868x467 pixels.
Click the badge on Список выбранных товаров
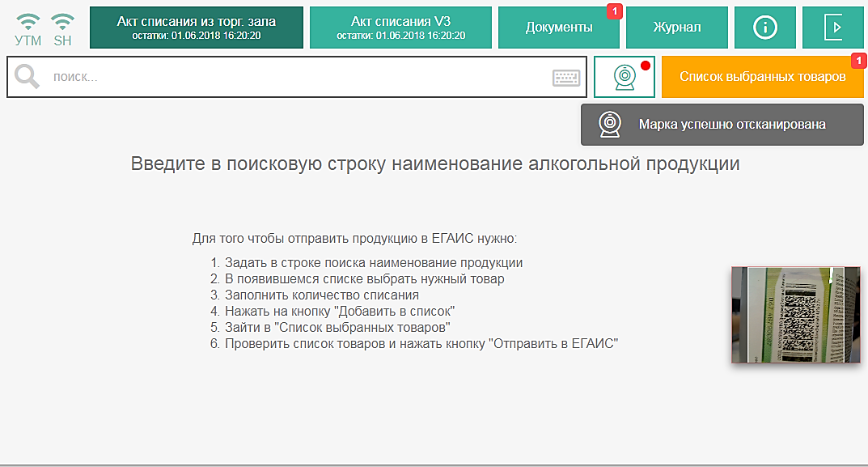click(x=858, y=61)
